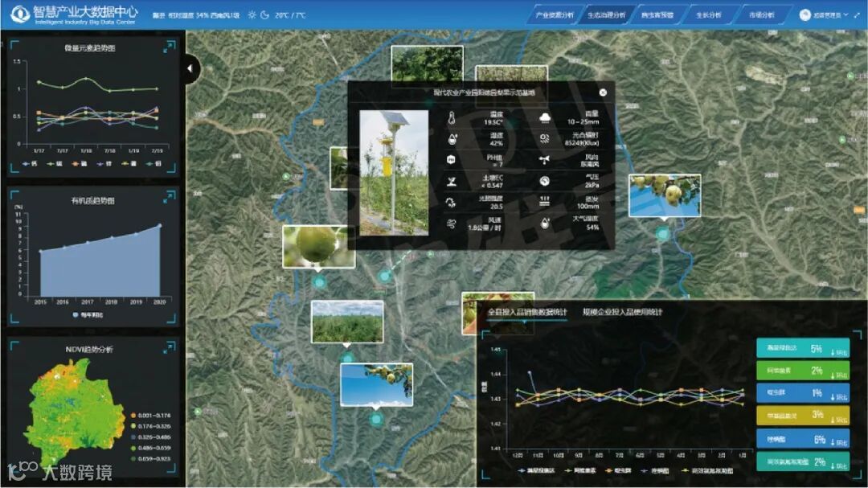Toggle teal series in trace element legend
Screen dimensions: 868x488
154,163
